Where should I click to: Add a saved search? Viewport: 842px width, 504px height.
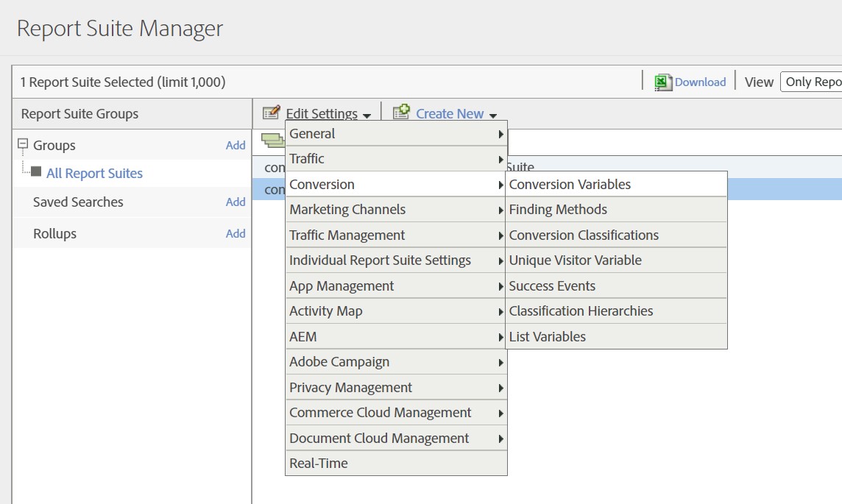pos(236,202)
